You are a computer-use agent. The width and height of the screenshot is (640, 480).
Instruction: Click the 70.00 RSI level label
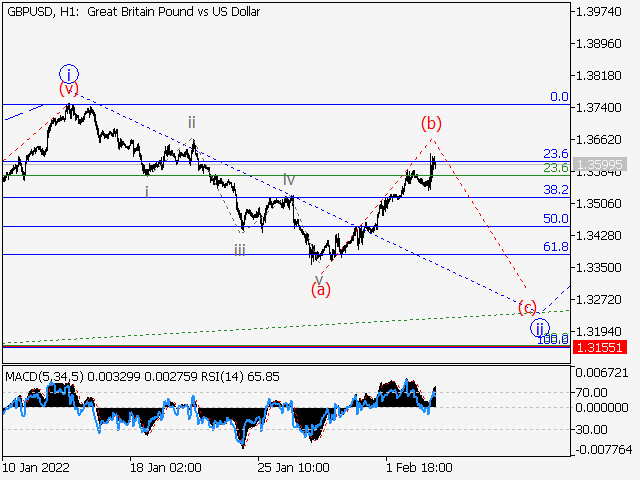pyautogui.click(x=591, y=393)
